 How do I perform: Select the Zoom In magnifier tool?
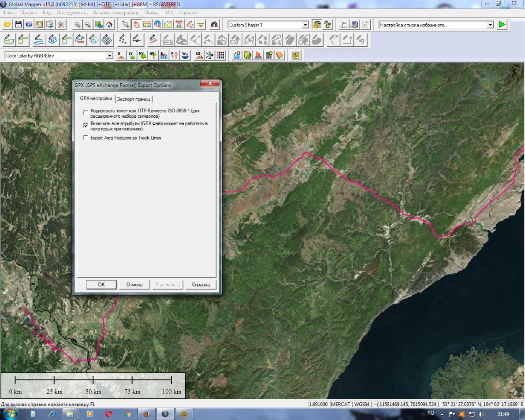77,25
